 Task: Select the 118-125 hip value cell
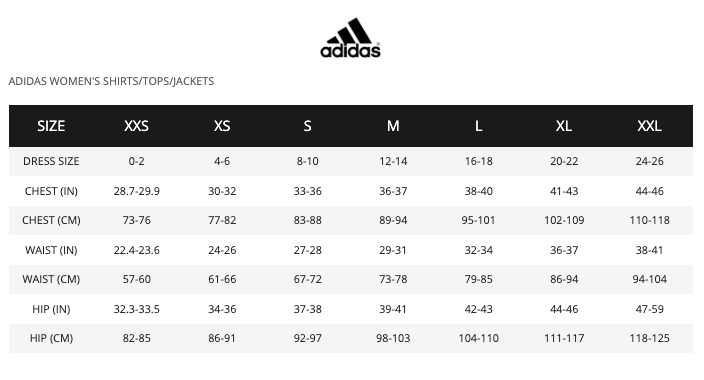coord(649,338)
